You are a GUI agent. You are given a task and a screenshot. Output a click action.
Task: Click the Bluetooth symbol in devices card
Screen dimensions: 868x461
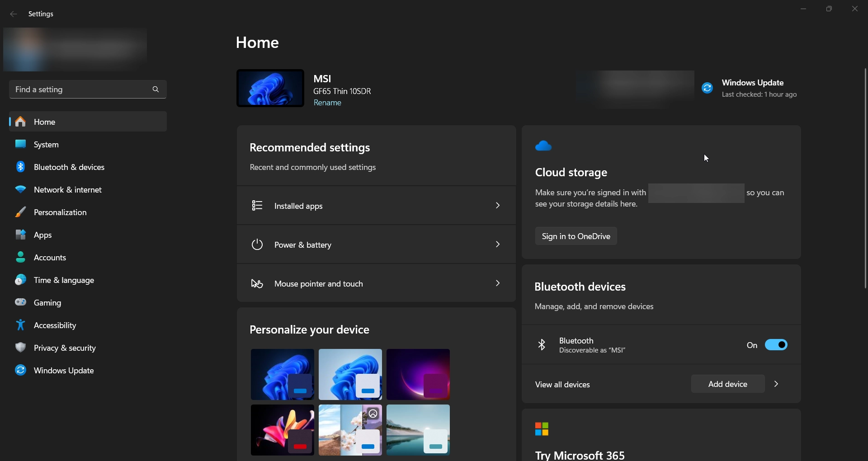[542, 345]
